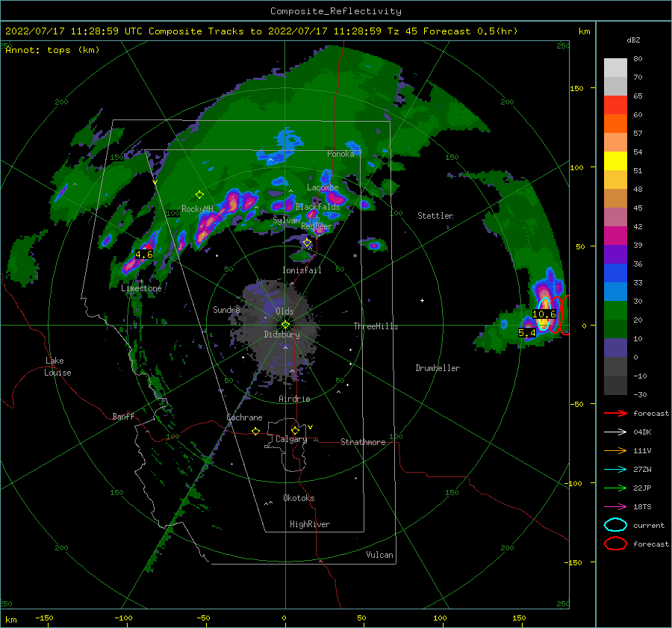
Task: Click the cyan 27ZW arrow legend icon
Action: click(615, 470)
